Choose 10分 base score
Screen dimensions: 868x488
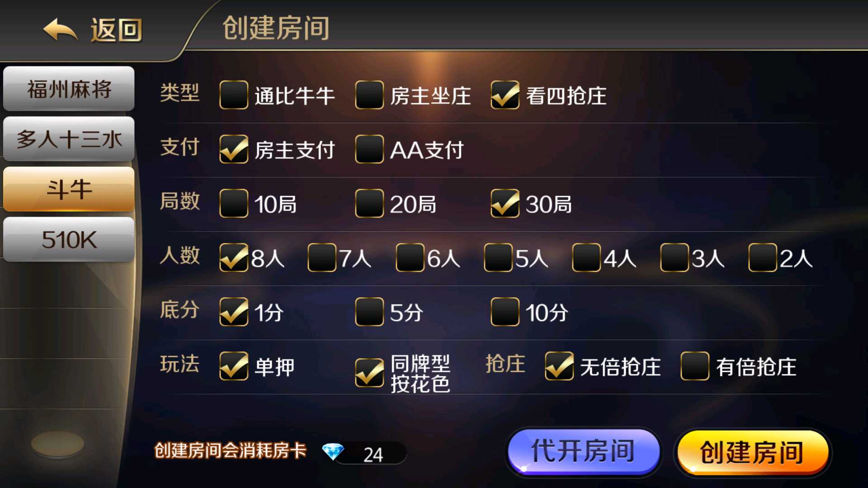click(505, 312)
